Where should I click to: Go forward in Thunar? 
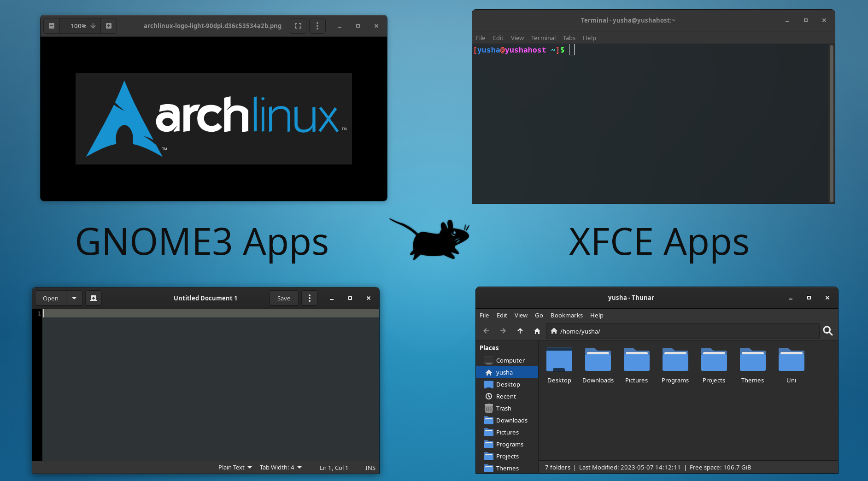[503, 331]
